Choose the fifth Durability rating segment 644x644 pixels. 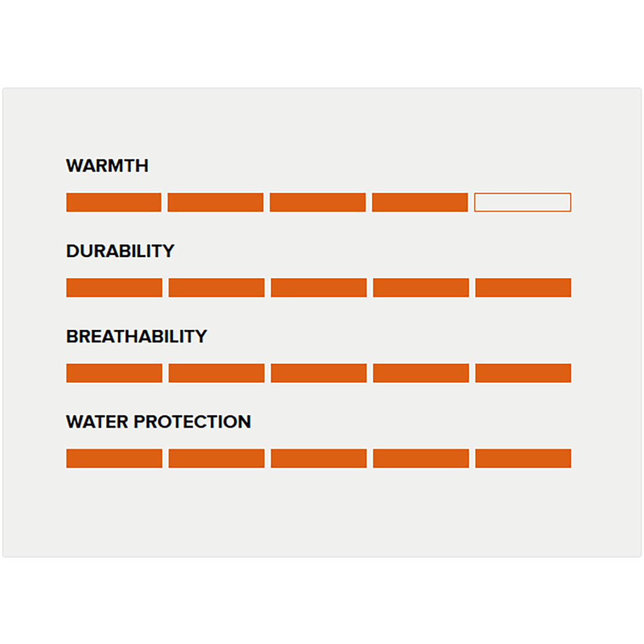pyautogui.click(x=523, y=287)
